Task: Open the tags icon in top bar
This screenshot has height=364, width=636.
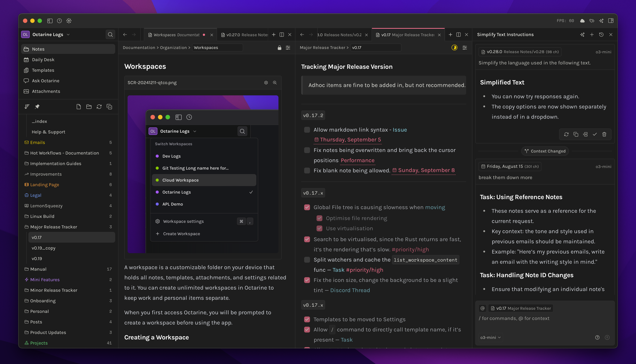Action: [x=592, y=21]
